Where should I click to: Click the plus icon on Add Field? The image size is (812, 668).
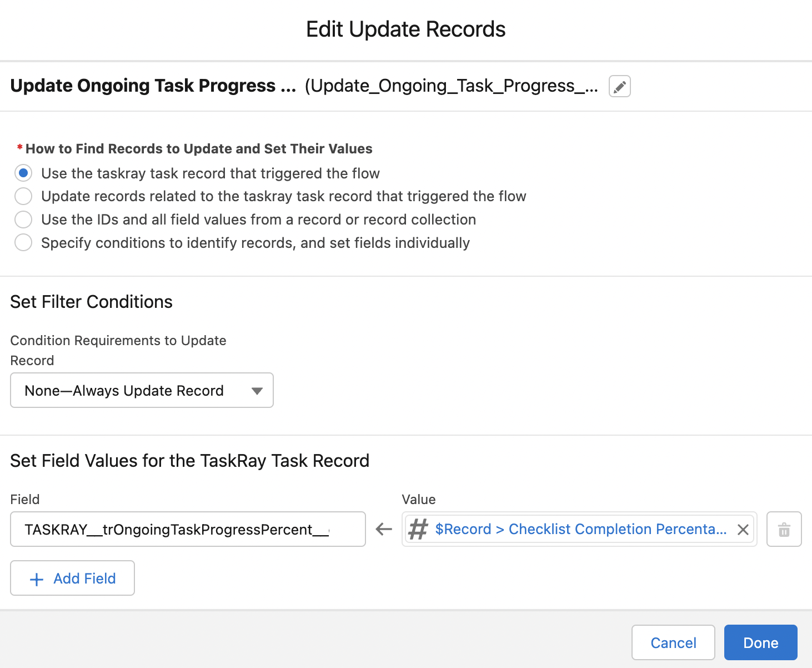coord(37,579)
